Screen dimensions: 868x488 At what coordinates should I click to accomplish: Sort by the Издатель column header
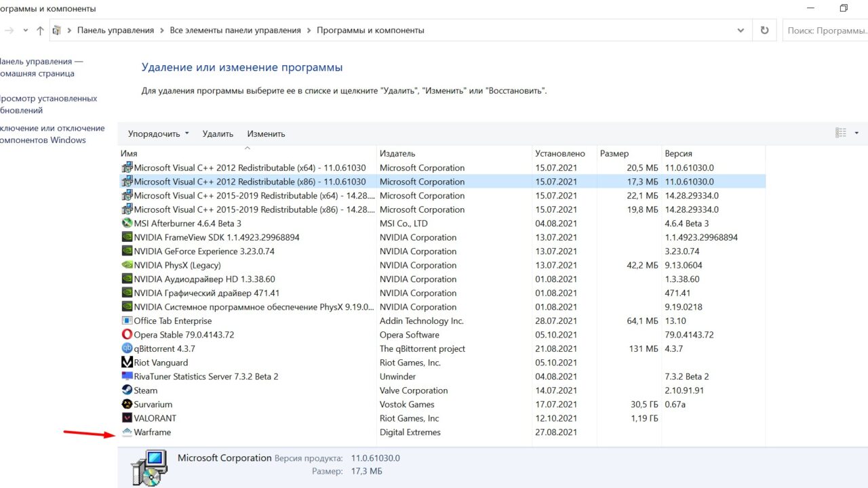397,154
